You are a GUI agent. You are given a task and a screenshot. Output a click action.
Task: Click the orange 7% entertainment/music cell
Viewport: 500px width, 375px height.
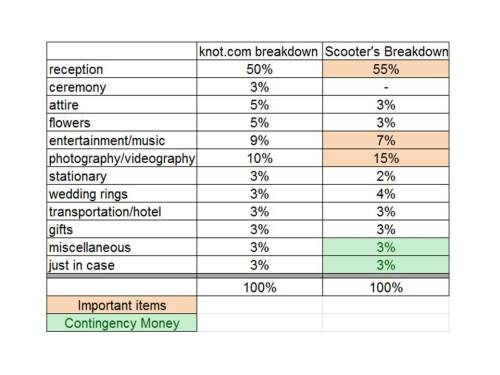pos(386,140)
